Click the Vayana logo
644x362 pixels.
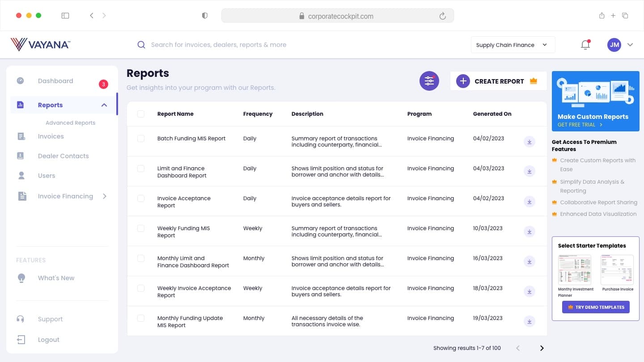[x=40, y=44]
